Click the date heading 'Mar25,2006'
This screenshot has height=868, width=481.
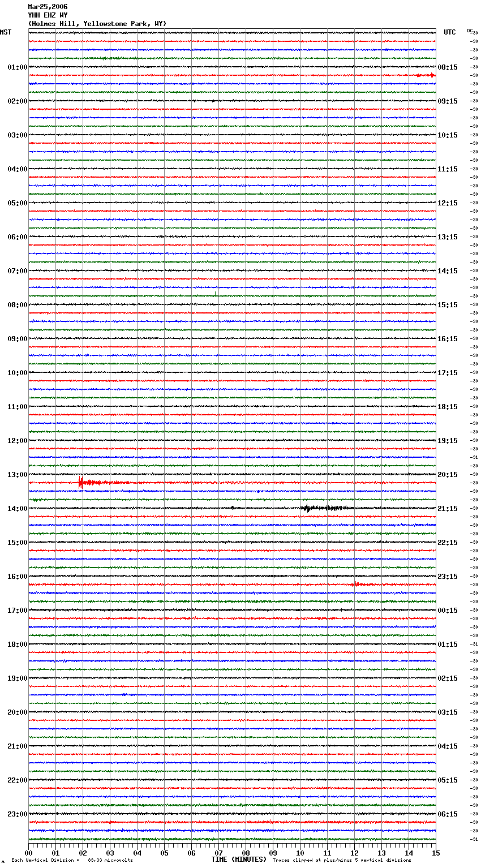coord(48,7)
